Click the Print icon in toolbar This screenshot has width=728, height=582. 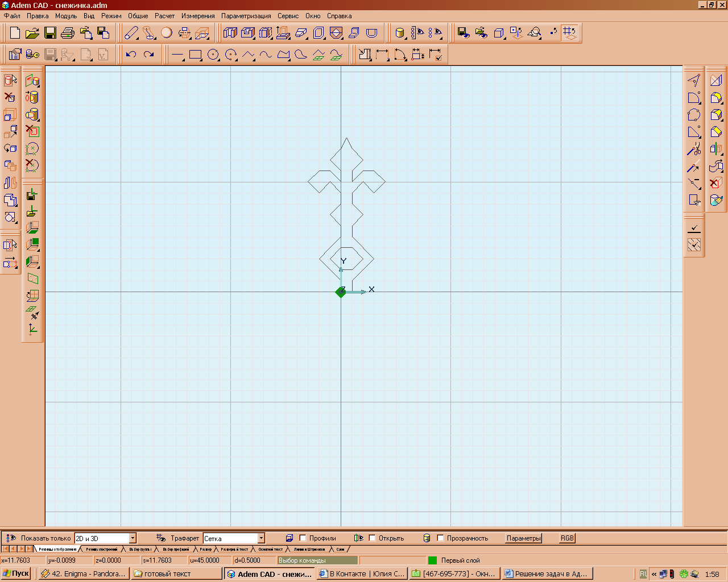68,33
